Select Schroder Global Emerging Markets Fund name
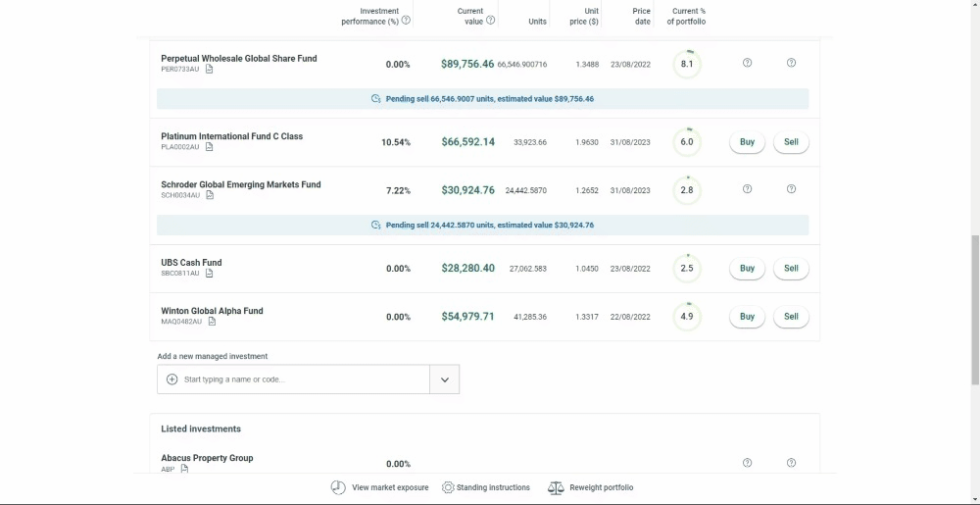Viewport: 980px width, 505px height. (x=241, y=184)
